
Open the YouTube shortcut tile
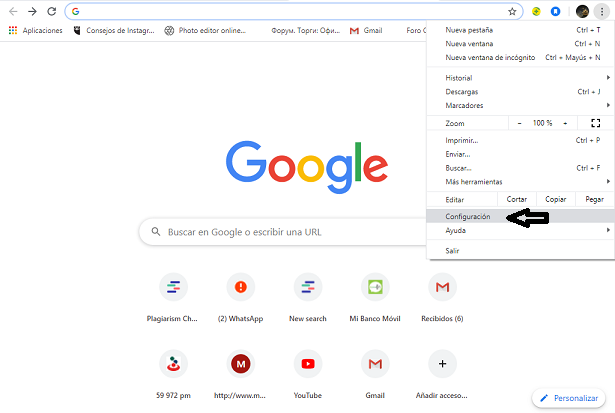pyautogui.click(x=308, y=374)
